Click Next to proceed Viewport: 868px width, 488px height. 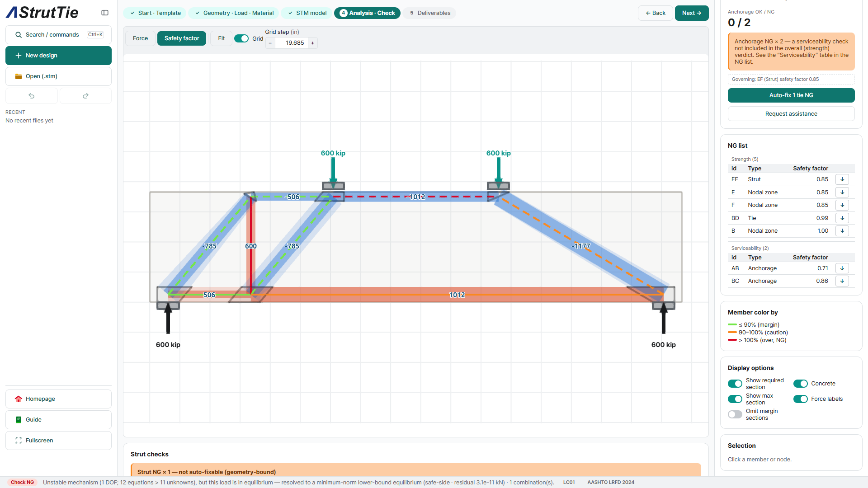point(692,13)
